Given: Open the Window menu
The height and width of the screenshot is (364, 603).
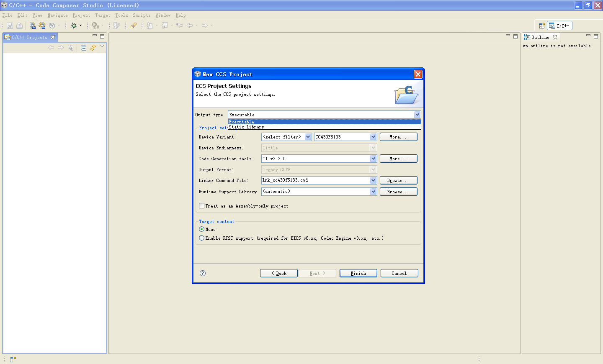Looking at the screenshot, I should tap(163, 15).
